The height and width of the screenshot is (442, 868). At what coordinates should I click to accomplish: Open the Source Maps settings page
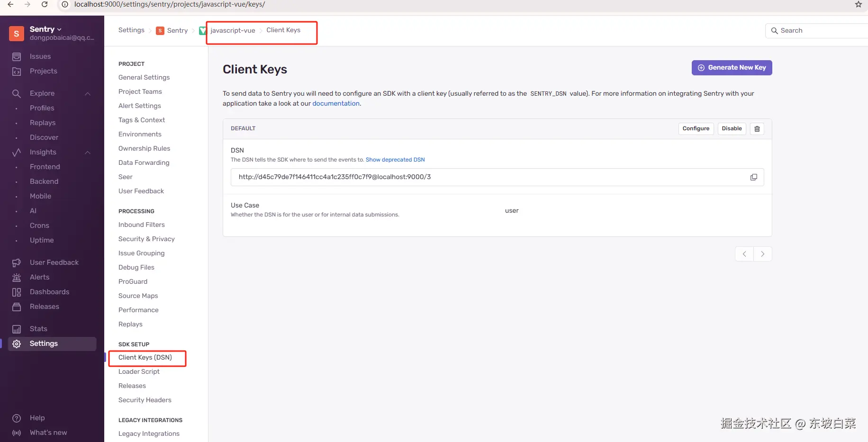138,296
